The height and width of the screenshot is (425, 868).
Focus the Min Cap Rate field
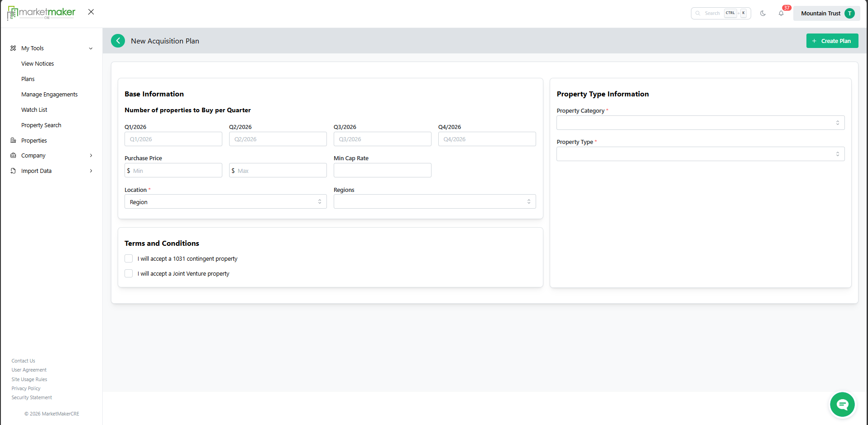click(382, 170)
